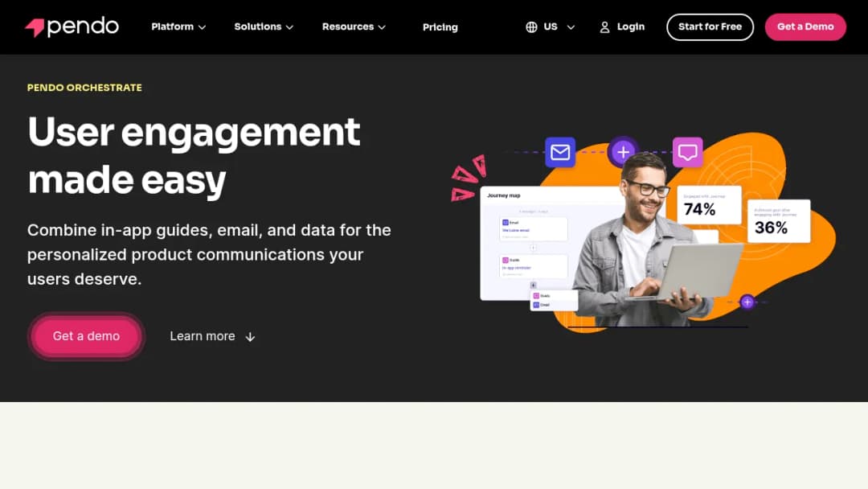Image resolution: width=868 pixels, height=489 pixels.
Task: Expand the Resources dropdown chevron
Action: click(382, 27)
